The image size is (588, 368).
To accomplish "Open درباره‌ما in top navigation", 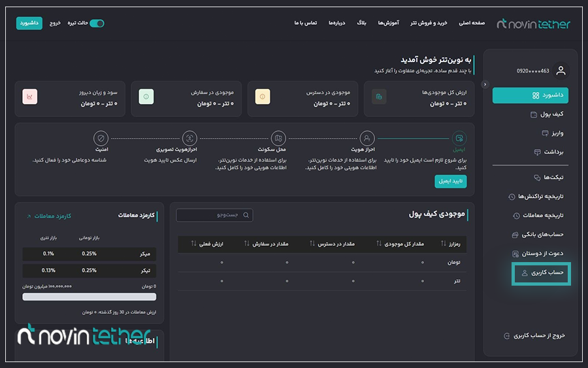I will 336,24.
